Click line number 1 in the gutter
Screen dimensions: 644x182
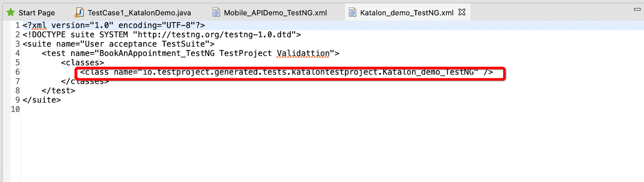click(x=17, y=25)
